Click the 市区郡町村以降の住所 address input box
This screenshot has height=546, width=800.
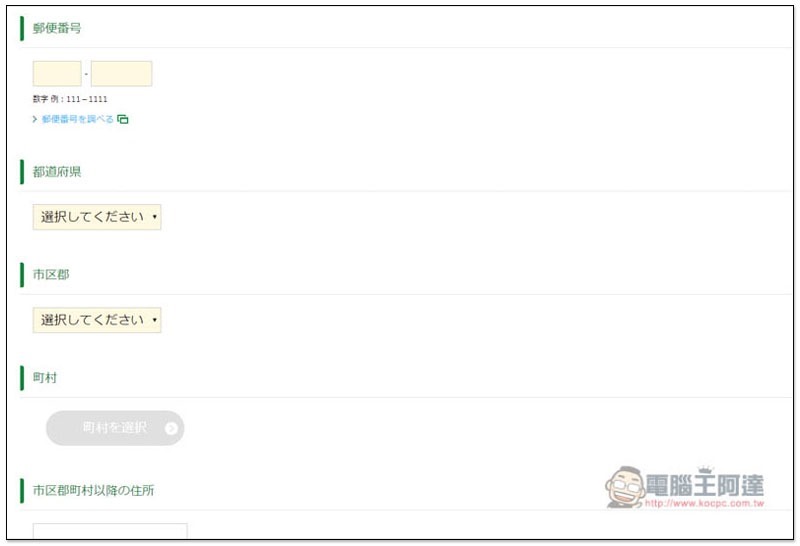click(x=110, y=531)
